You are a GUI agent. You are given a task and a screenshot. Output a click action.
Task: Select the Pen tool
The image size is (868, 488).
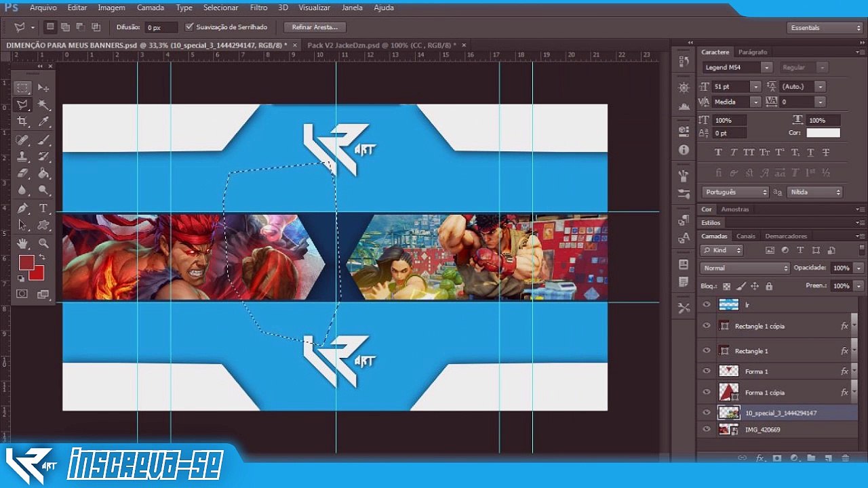point(22,208)
